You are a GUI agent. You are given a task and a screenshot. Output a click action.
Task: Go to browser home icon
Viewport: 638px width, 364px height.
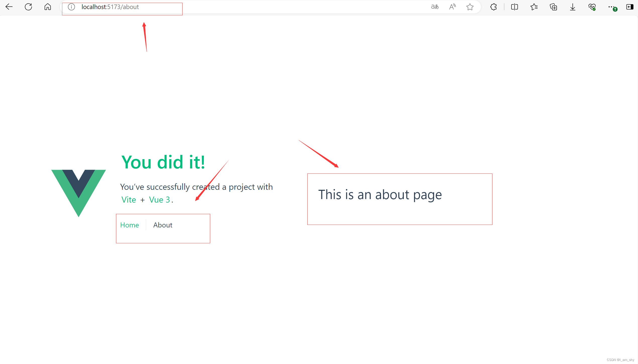[47, 7]
